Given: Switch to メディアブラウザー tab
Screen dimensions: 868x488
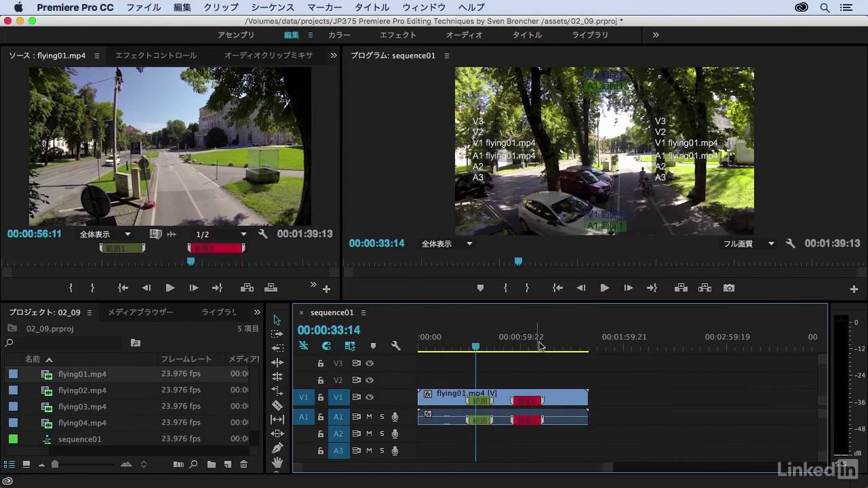Looking at the screenshot, I should [x=140, y=312].
